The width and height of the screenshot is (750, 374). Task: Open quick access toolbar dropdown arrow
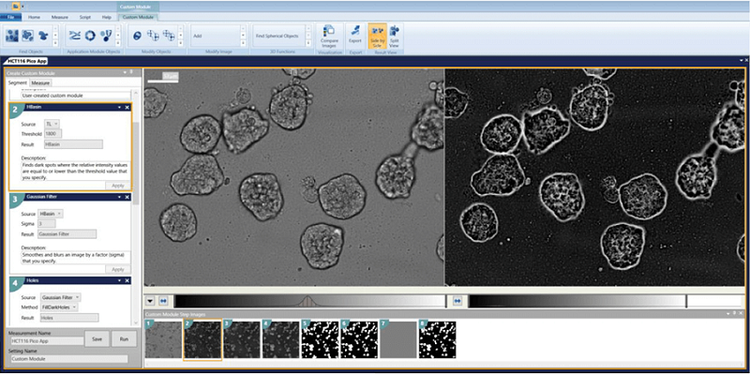(x=23, y=6)
